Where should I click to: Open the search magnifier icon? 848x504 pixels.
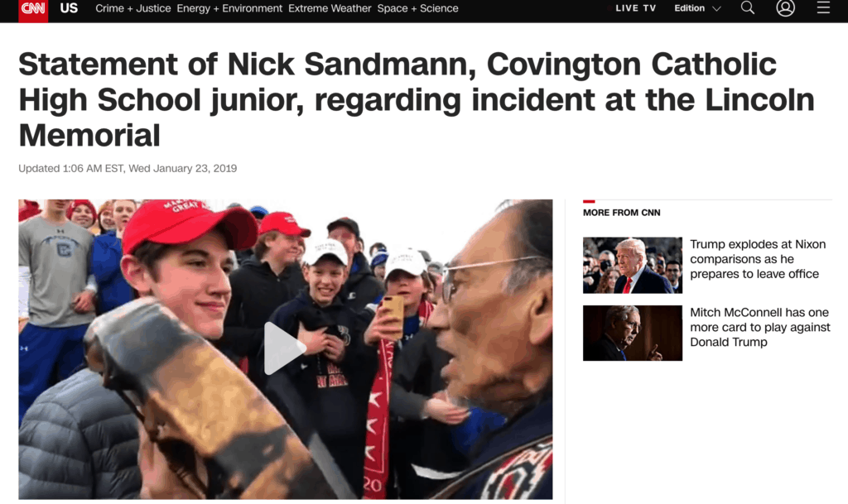[748, 7]
